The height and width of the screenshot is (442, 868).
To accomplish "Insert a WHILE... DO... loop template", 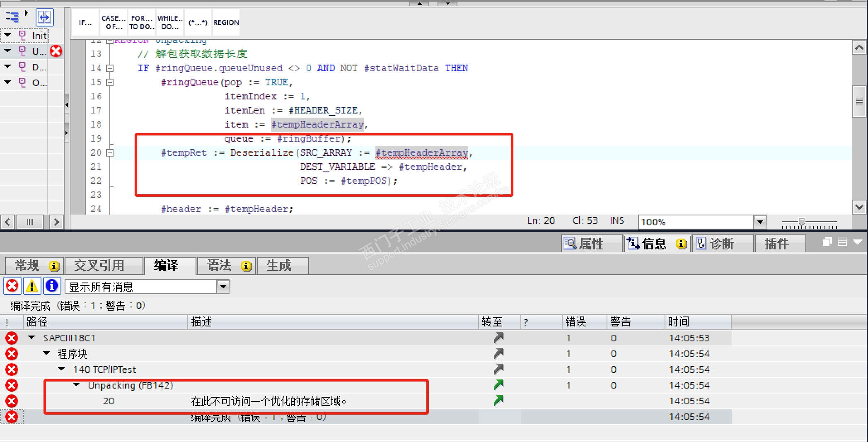I will (x=170, y=22).
